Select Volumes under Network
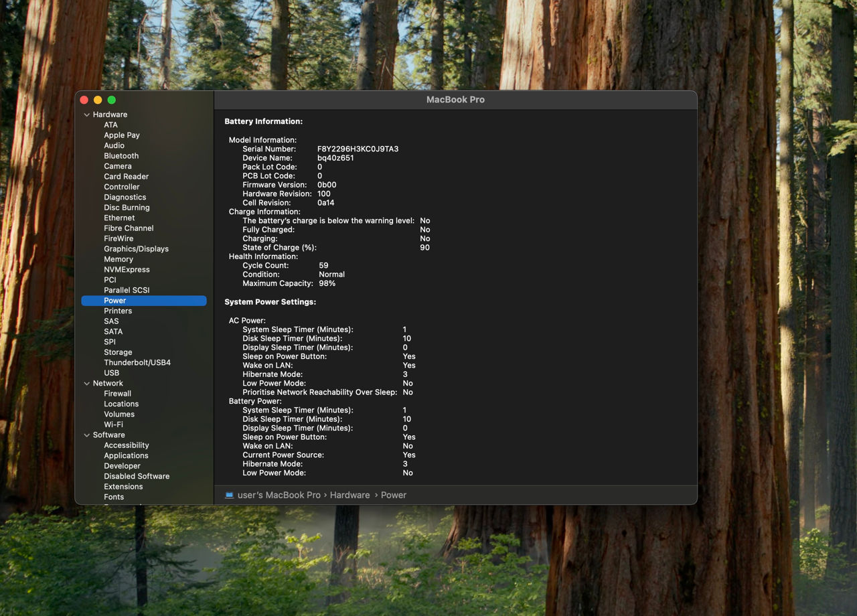This screenshot has height=616, width=857. tap(119, 414)
